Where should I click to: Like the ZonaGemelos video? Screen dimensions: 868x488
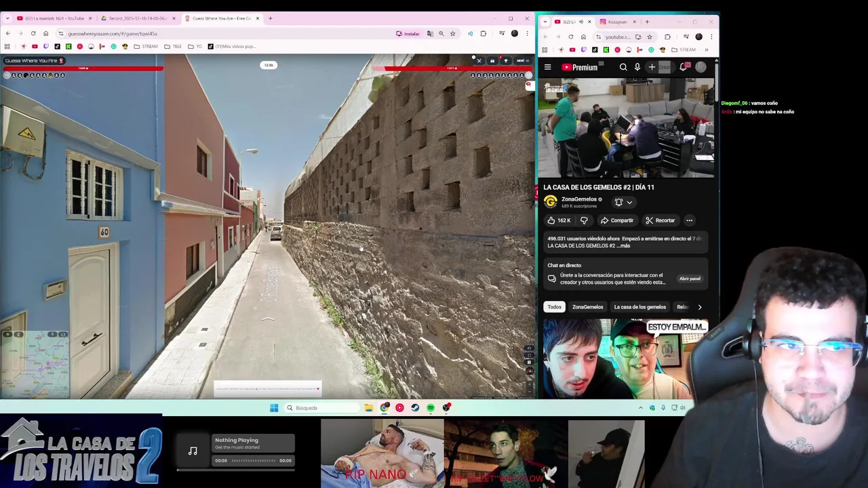559,220
